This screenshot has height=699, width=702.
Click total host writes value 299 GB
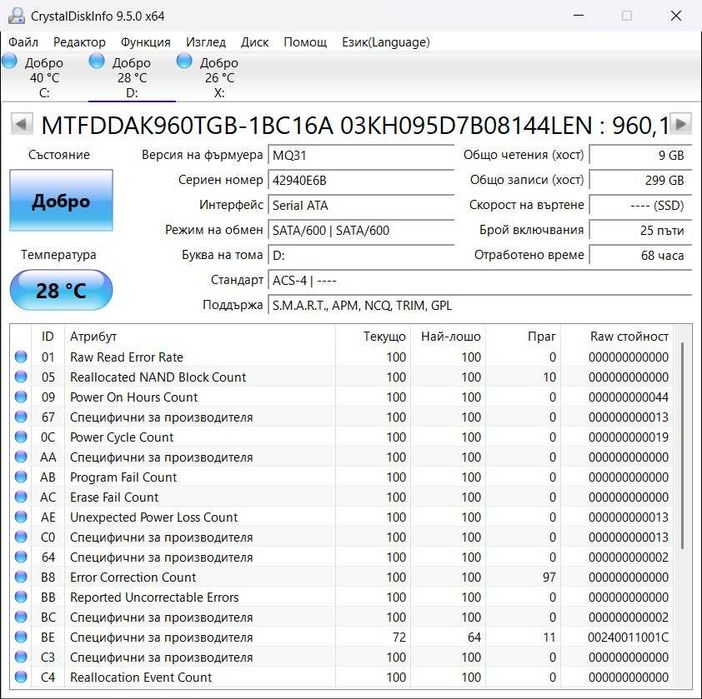click(x=641, y=180)
